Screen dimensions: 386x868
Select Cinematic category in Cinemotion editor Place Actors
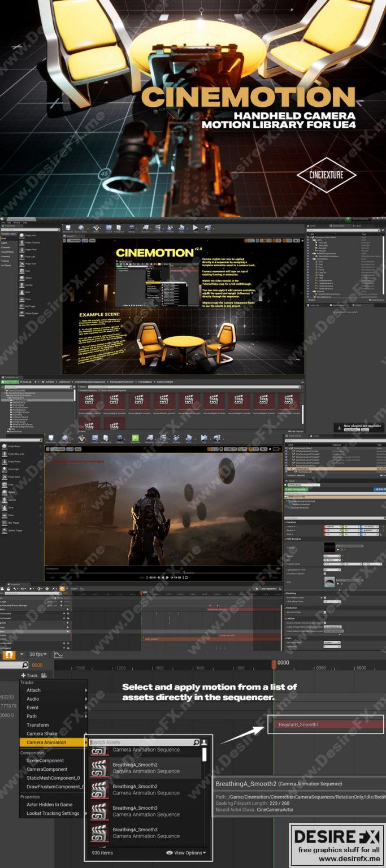[6, 248]
